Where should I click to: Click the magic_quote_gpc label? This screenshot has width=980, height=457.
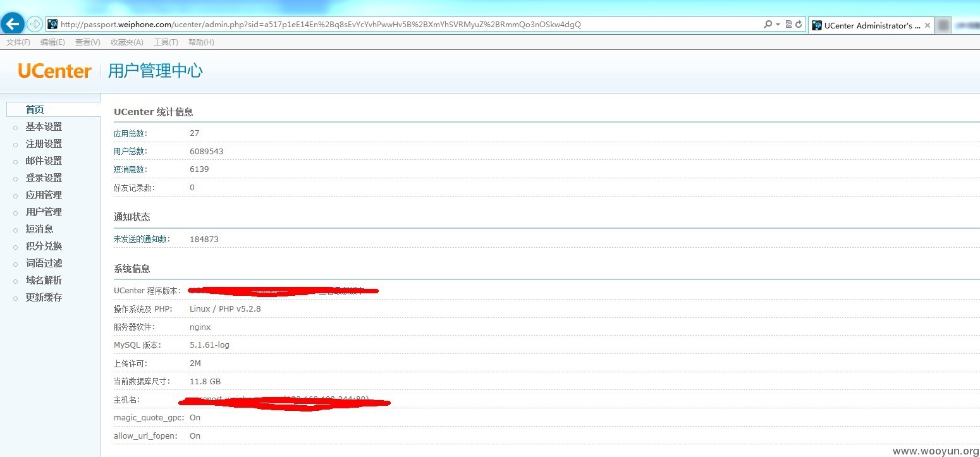tap(149, 417)
